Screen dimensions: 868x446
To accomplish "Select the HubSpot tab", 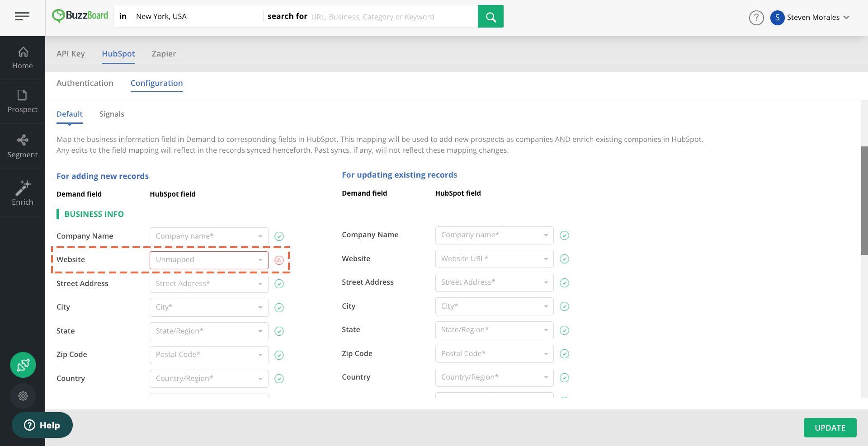I will (x=118, y=54).
